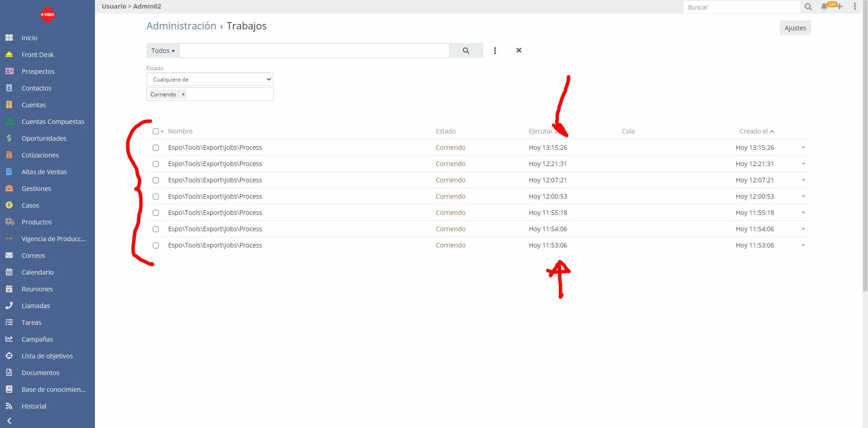Open the Administración breadcrumb link
Image resolution: width=868 pixels, height=428 pixels.
[181, 26]
